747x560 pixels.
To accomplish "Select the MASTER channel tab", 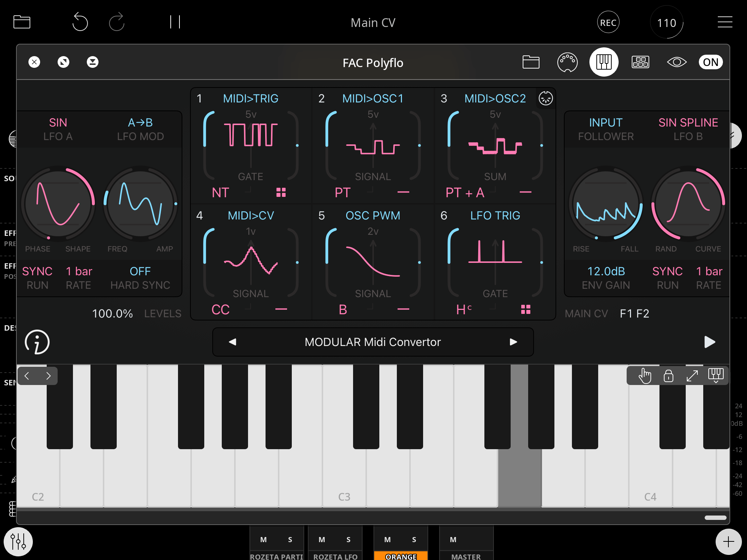I will 466,556.
